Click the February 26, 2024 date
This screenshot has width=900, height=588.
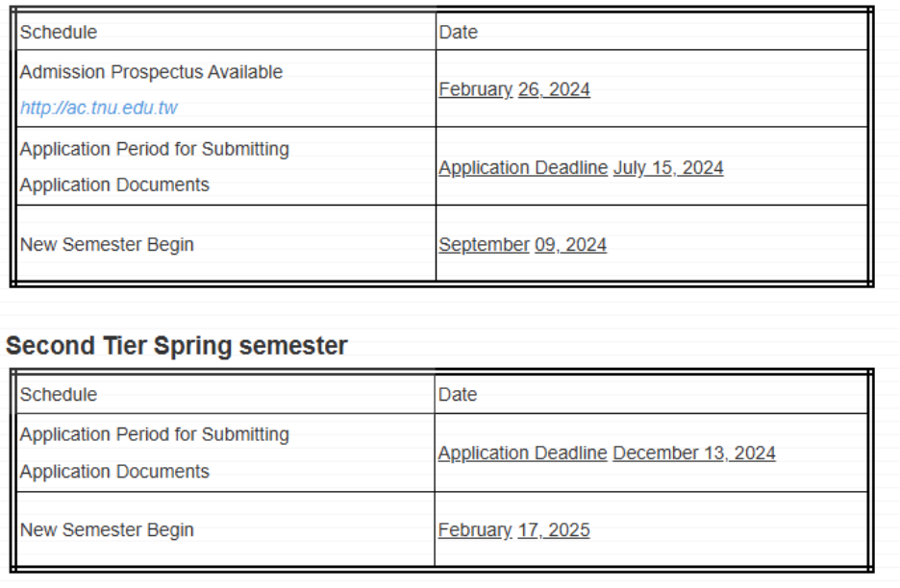point(514,89)
